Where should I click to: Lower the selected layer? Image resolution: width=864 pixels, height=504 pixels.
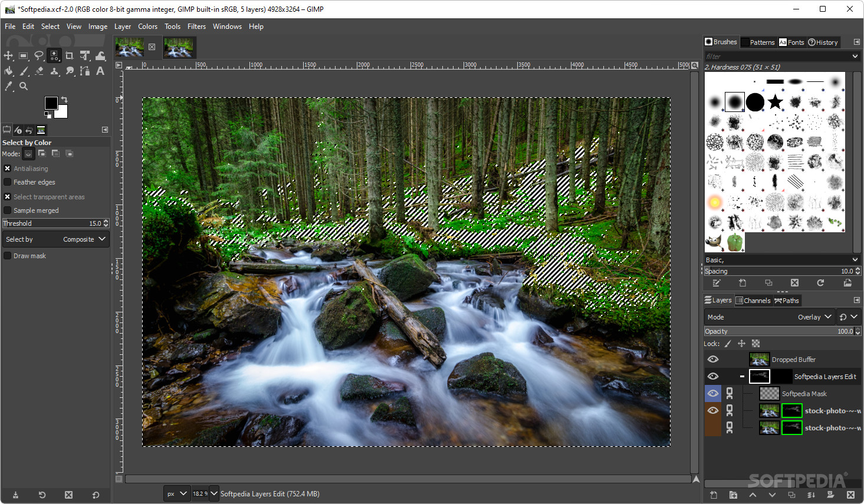pos(772,495)
